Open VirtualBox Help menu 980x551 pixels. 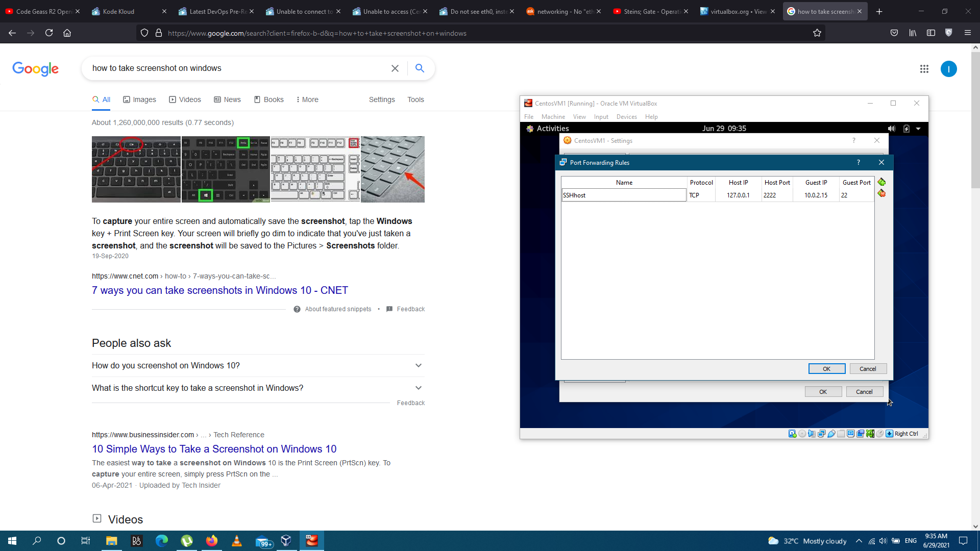(x=651, y=117)
